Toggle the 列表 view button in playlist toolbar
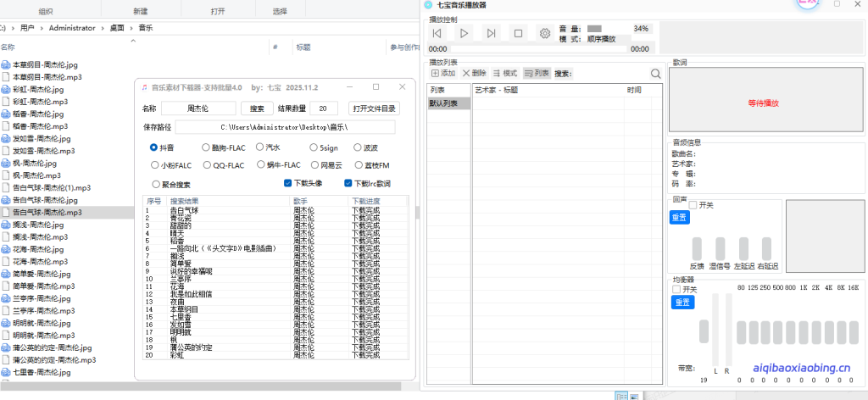 click(x=537, y=73)
